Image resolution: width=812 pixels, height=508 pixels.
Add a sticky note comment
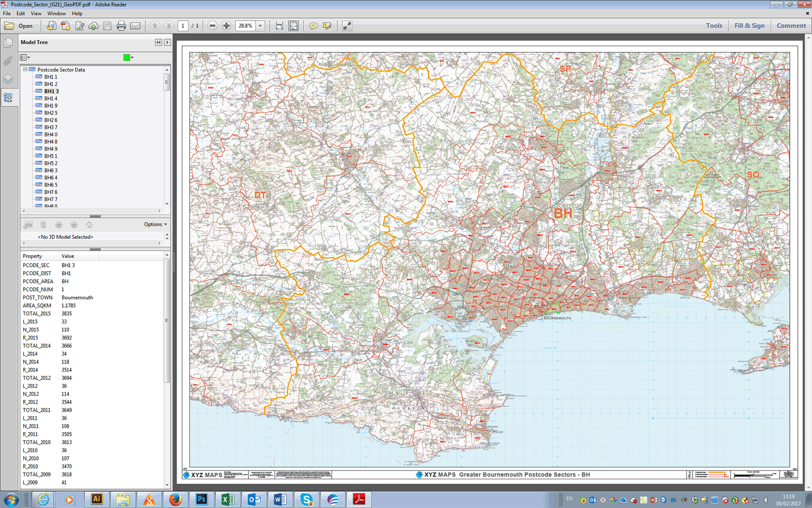tap(313, 25)
